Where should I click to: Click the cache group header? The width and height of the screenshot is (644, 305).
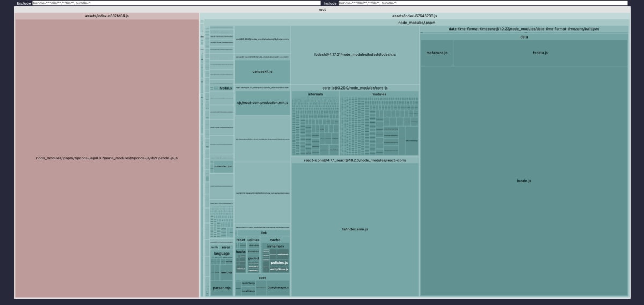click(275, 240)
